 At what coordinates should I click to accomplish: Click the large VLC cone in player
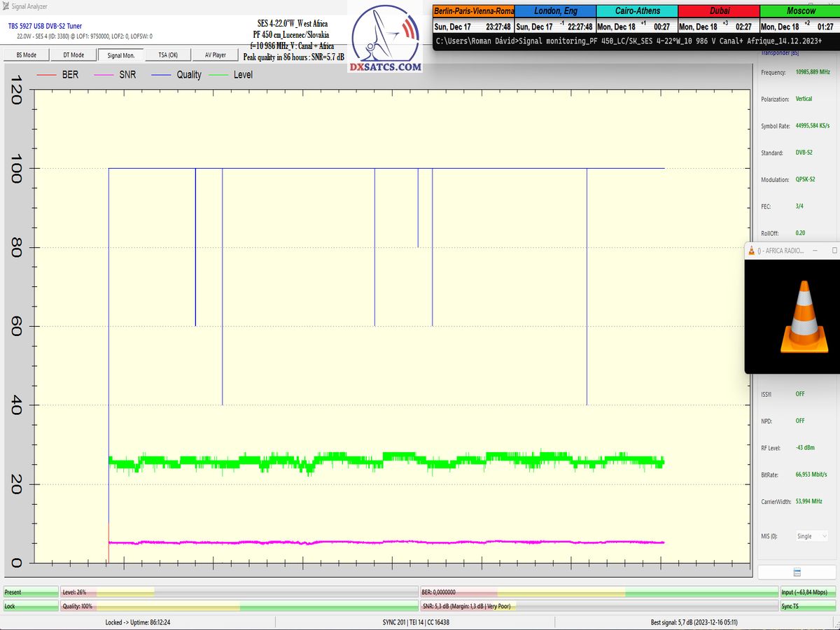(x=799, y=316)
